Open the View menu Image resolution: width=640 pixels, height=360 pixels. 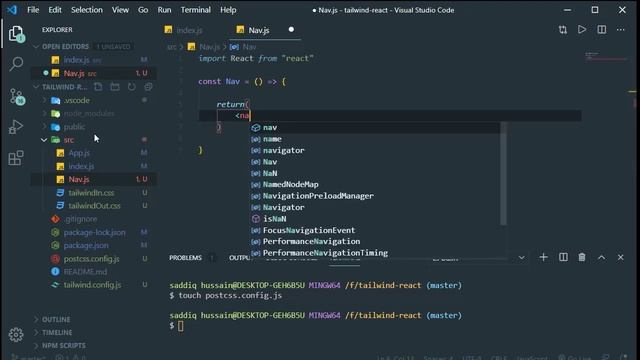pyautogui.click(x=120, y=10)
